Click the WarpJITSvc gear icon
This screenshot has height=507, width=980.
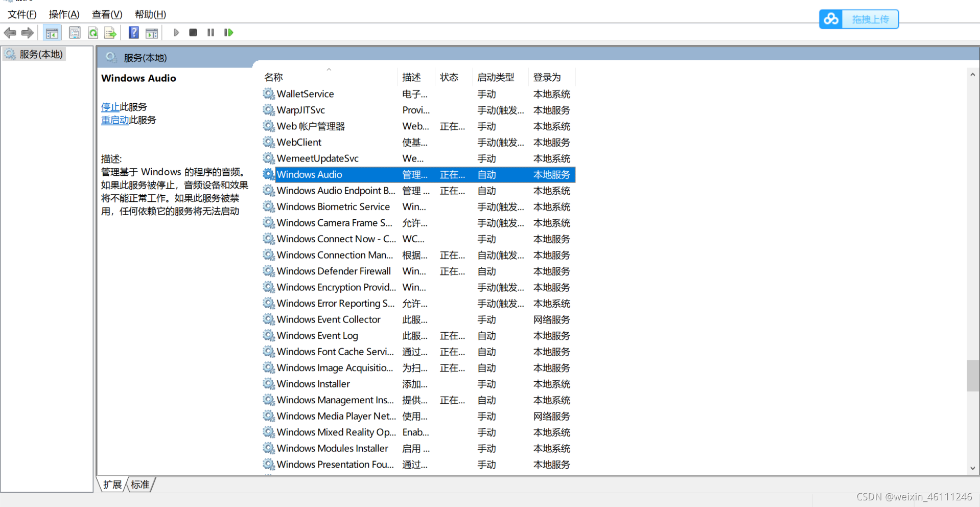(x=269, y=110)
